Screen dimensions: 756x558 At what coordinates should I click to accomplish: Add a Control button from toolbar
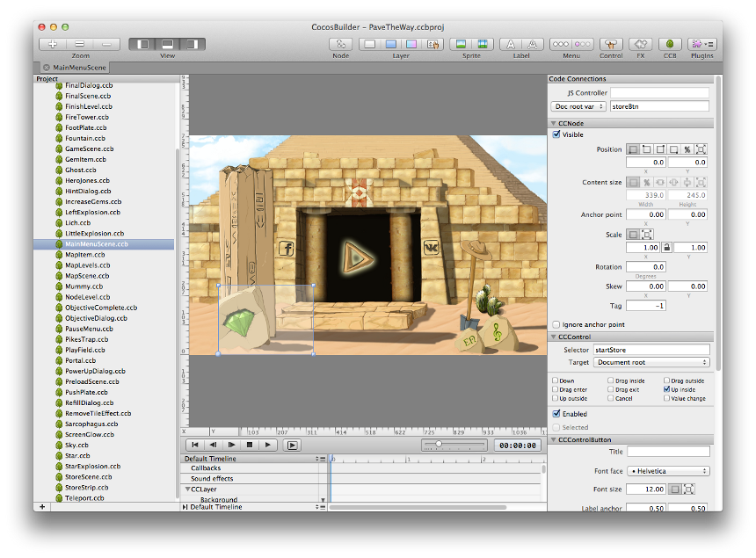pyautogui.click(x=611, y=44)
